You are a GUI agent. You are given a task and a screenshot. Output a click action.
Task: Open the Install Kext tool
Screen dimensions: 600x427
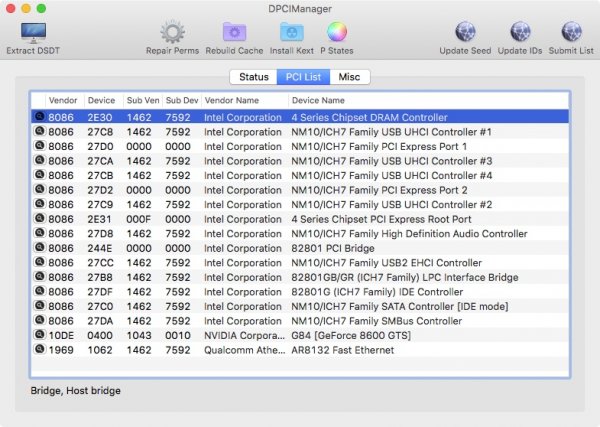292,31
